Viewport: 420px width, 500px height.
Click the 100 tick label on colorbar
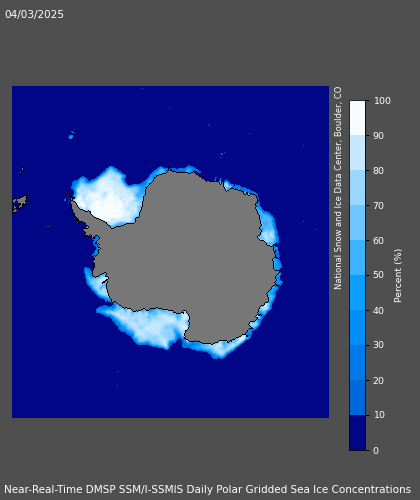[x=382, y=101]
